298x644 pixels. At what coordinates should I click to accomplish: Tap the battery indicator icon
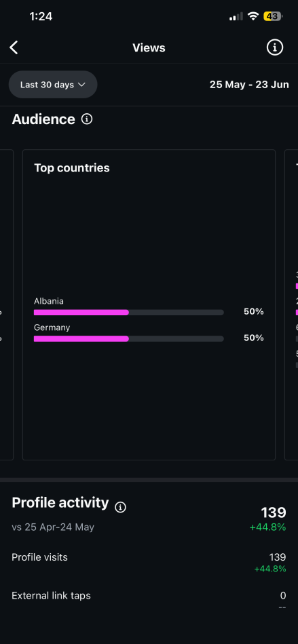pos(273,16)
